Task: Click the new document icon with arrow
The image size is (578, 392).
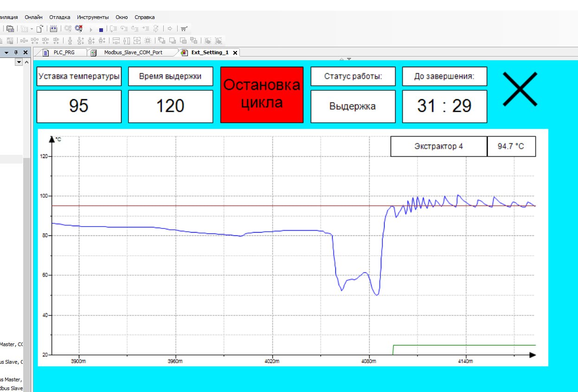Action: click(x=39, y=28)
